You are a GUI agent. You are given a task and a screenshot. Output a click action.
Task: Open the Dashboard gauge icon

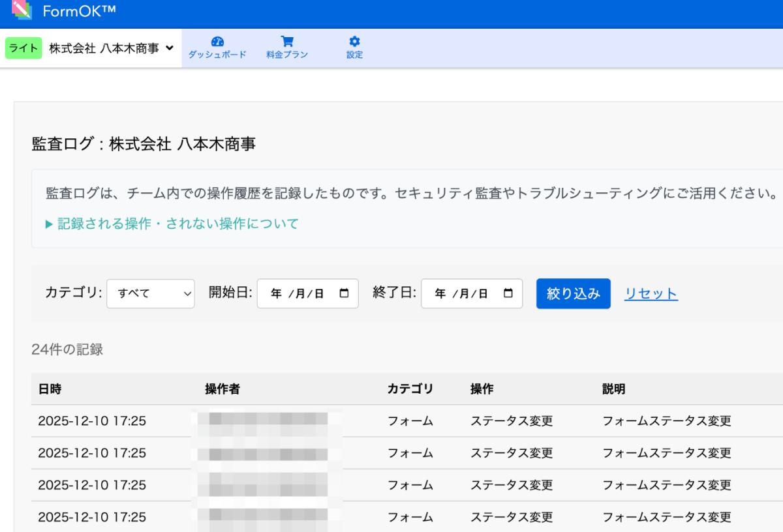pyautogui.click(x=217, y=40)
